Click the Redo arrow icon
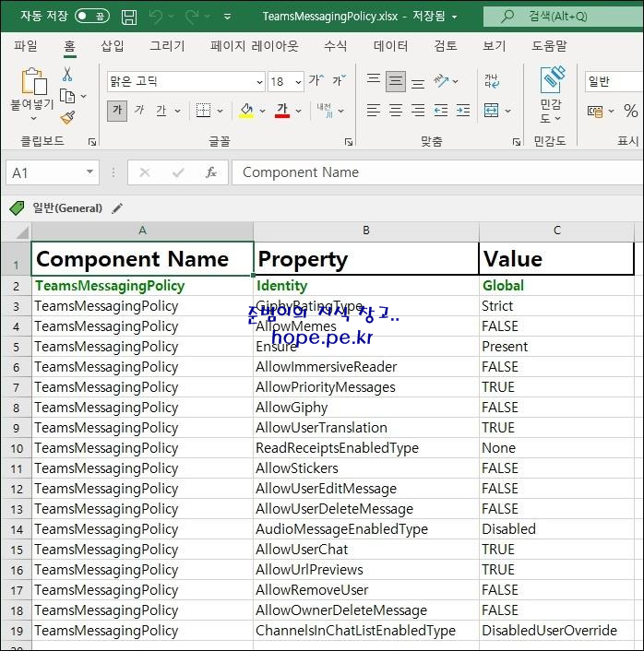The width and height of the screenshot is (644, 651). [192, 17]
